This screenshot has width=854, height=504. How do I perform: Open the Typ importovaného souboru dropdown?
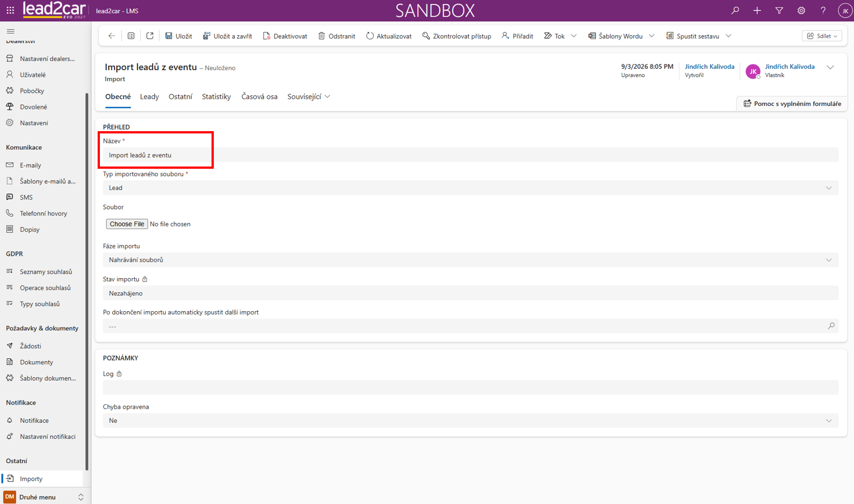471,188
